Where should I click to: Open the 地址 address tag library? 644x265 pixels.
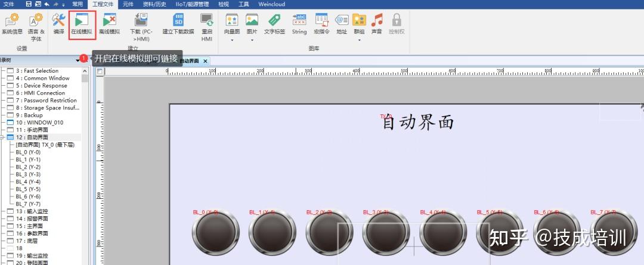click(342, 24)
